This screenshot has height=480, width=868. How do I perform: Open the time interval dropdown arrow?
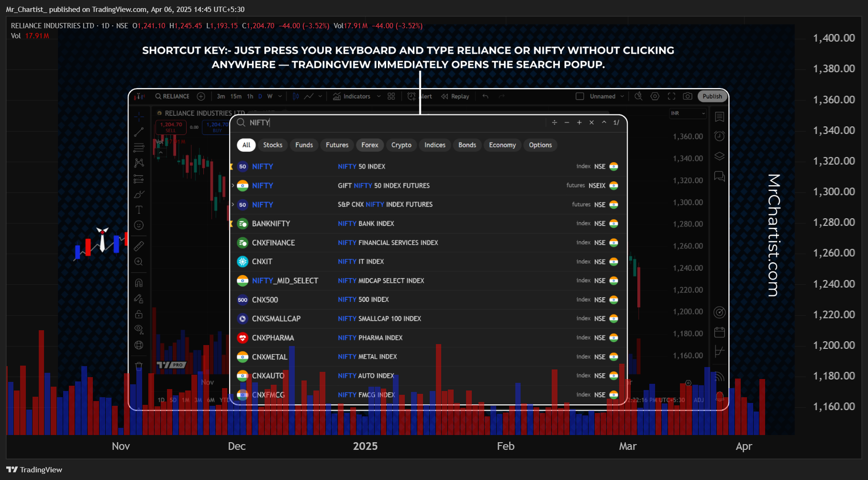point(280,96)
